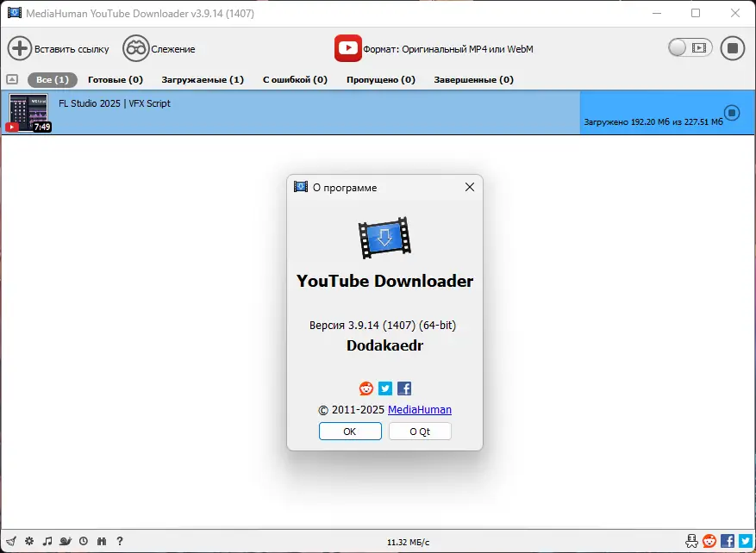The height and width of the screenshot is (553, 756).
Task: Switch to the Готовые (0) tab
Action: pos(116,80)
